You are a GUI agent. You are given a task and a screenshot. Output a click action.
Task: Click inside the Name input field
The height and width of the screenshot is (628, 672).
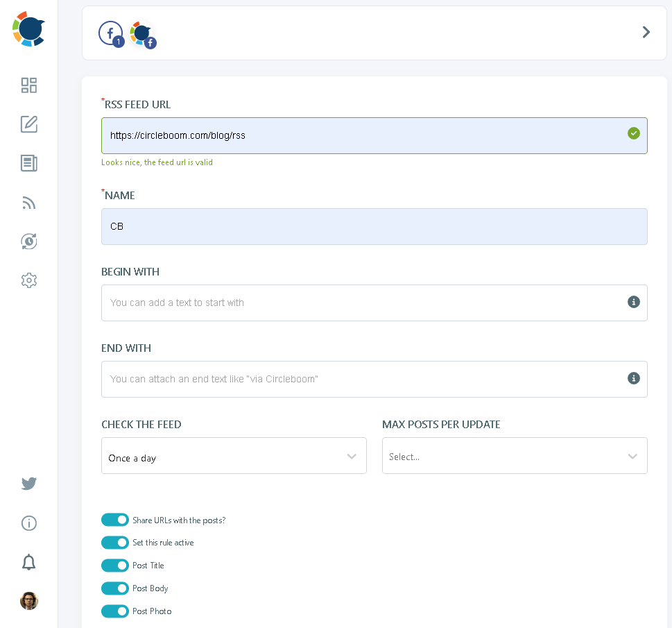374,226
